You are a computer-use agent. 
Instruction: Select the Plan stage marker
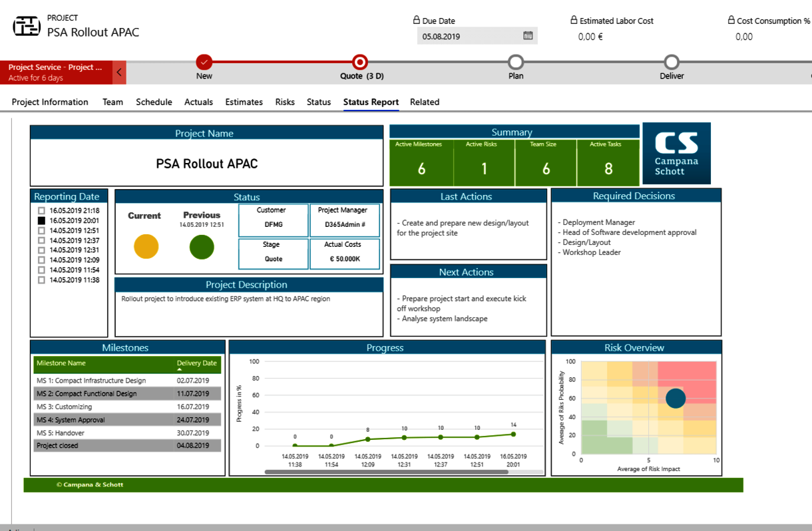[x=516, y=62]
